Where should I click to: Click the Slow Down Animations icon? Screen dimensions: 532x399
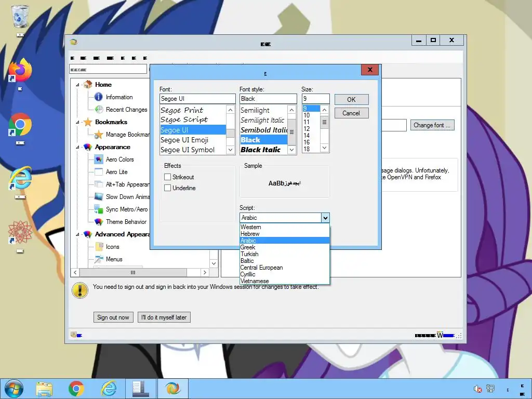[x=98, y=197]
